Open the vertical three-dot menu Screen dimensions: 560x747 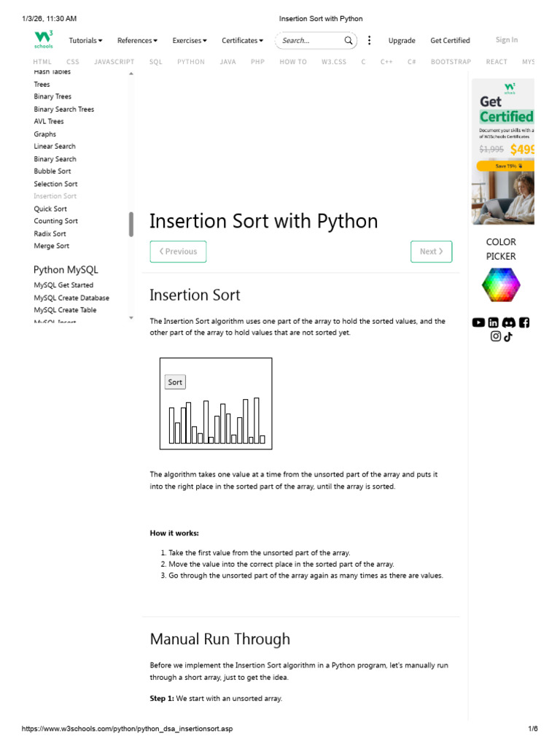(x=369, y=41)
